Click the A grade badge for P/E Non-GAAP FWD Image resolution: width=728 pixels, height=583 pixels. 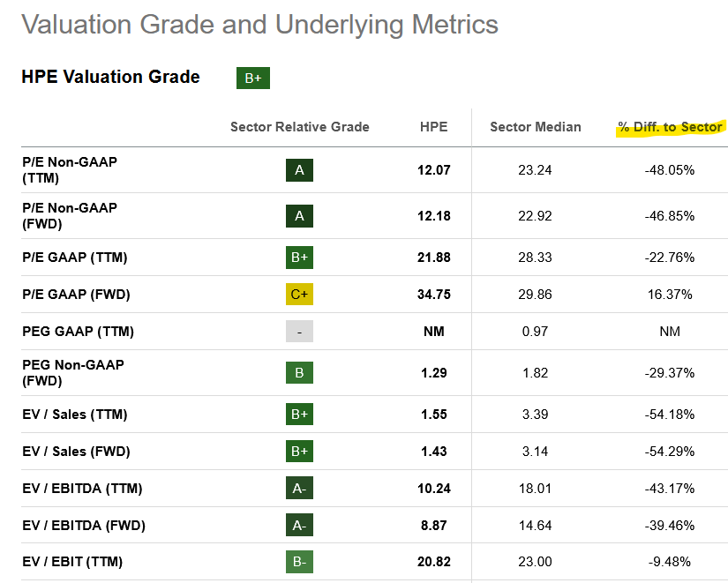click(x=299, y=215)
